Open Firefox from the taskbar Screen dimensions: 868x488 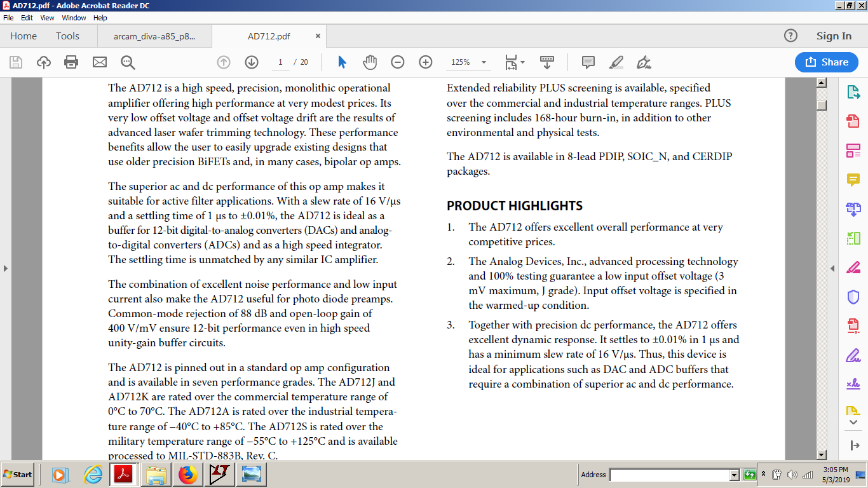click(x=188, y=475)
